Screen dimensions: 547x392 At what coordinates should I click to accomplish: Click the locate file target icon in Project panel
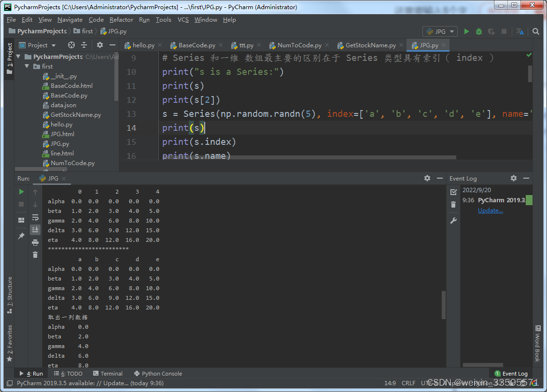71,45
